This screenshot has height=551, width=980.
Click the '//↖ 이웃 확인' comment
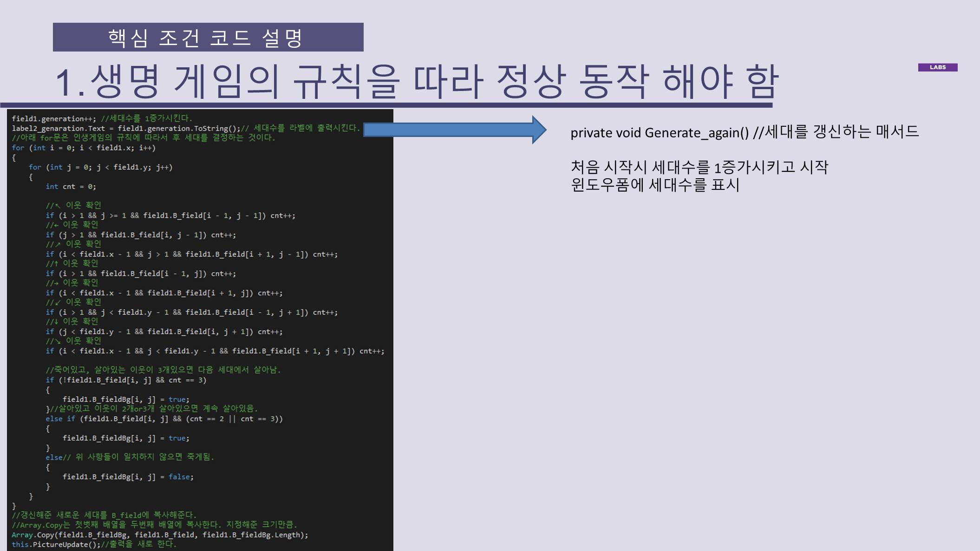click(x=73, y=205)
